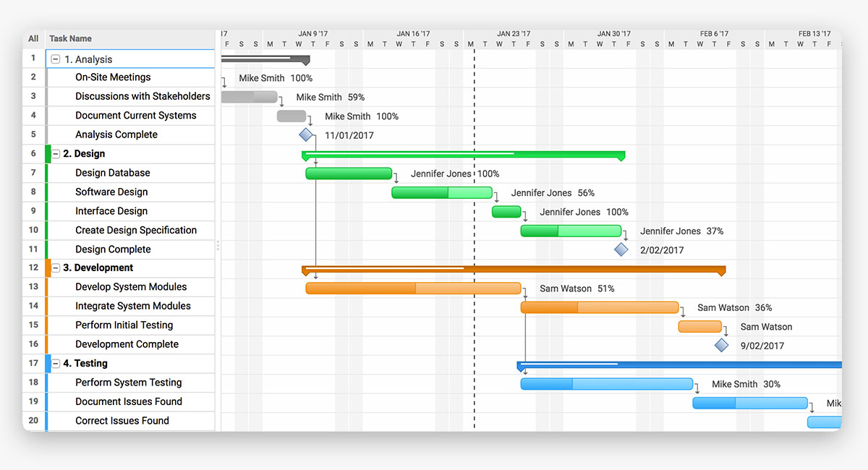
Task: Click the JAN 30 '17 week header
Action: click(x=614, y=34)
